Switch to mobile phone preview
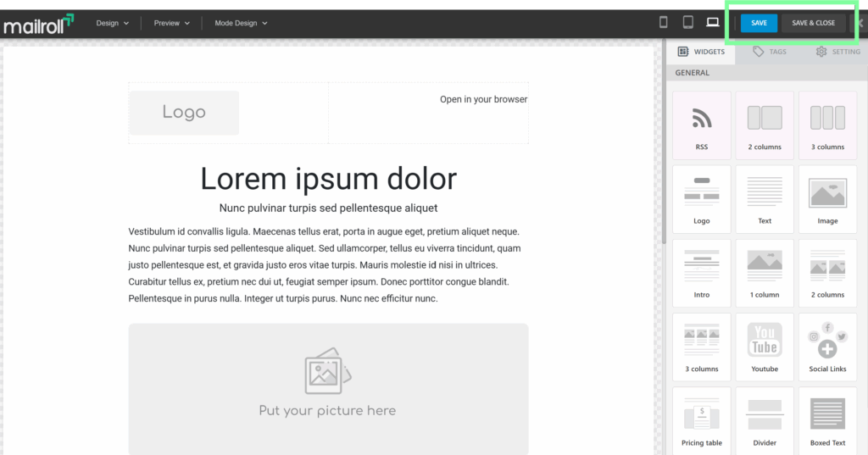868x455 pixels. 664,23
